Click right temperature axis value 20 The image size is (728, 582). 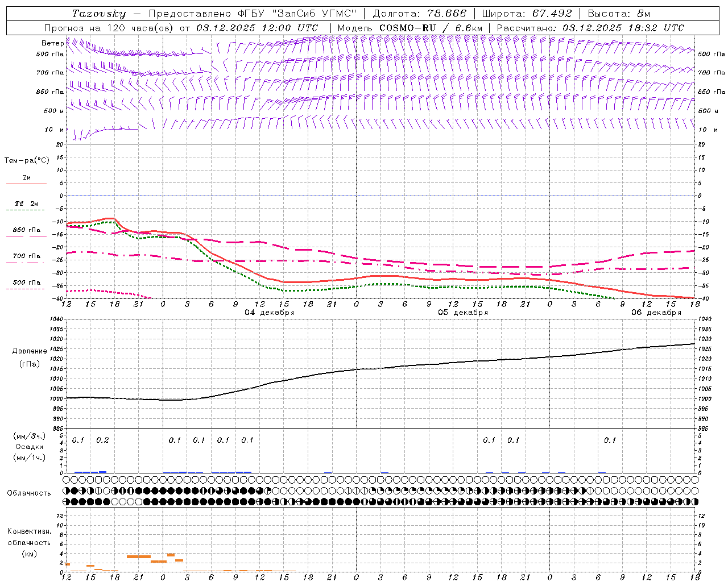tap(701, 144)
